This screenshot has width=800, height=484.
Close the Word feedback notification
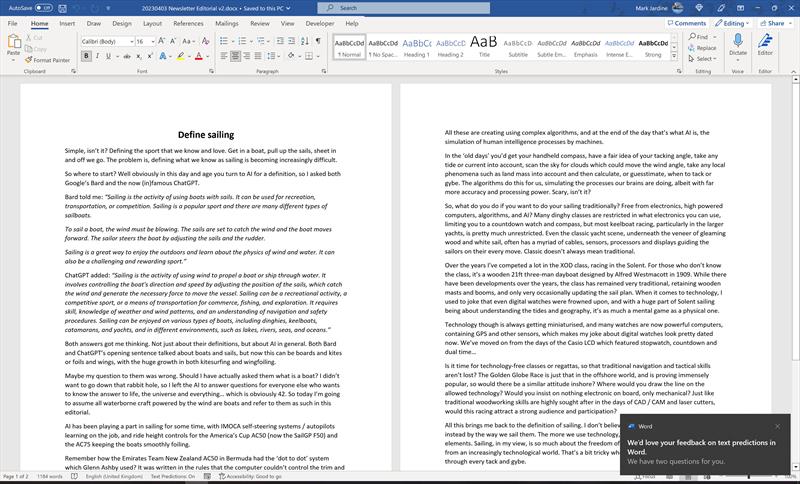[x=777, y=426]
